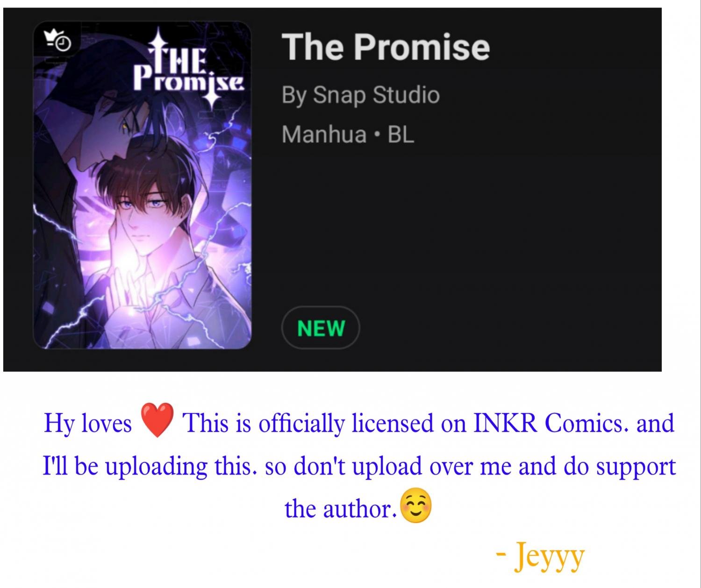701x588 pixels.
Task: Tap the green NEW badge
Action: tap(321, 328)
